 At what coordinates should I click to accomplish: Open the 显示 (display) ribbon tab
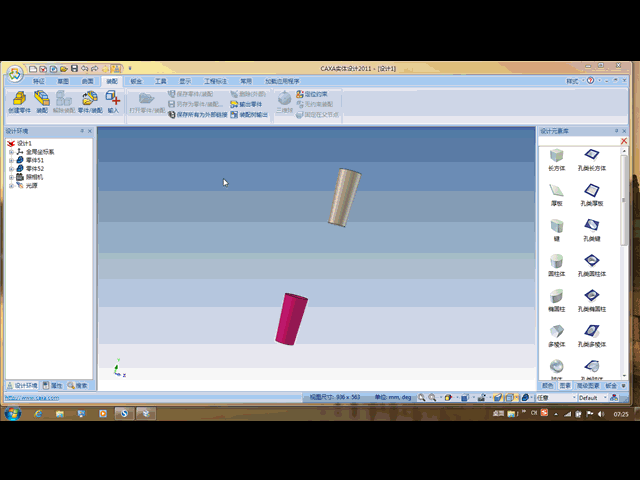click(x=185, y=81)
